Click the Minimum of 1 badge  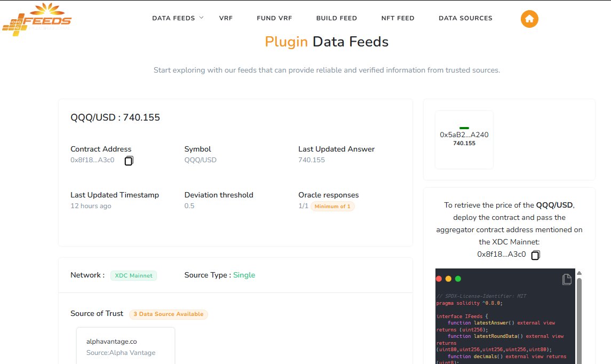[332, 206]
